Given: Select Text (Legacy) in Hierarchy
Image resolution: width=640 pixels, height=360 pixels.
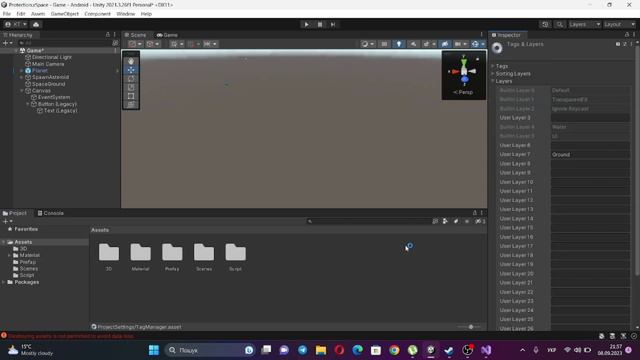Looking at the screenshot, I should point(60,111).
